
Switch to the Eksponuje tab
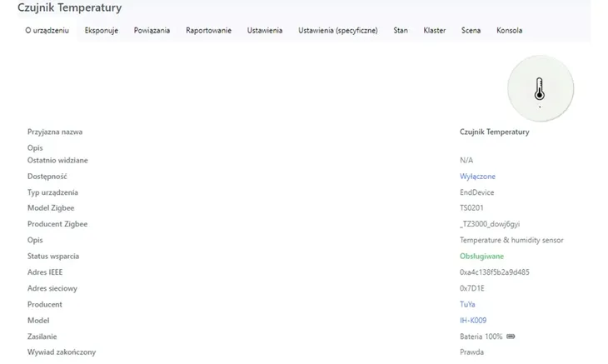[102, 30]
